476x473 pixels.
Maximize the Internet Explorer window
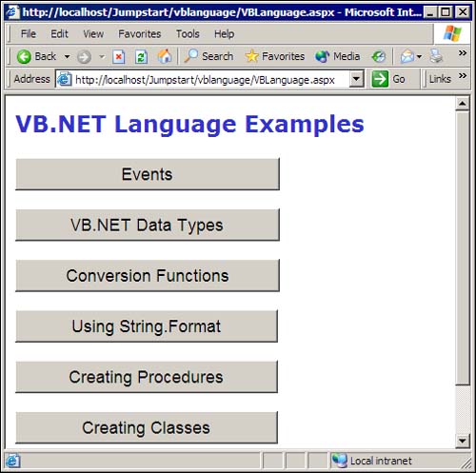(x=446, y=12)
